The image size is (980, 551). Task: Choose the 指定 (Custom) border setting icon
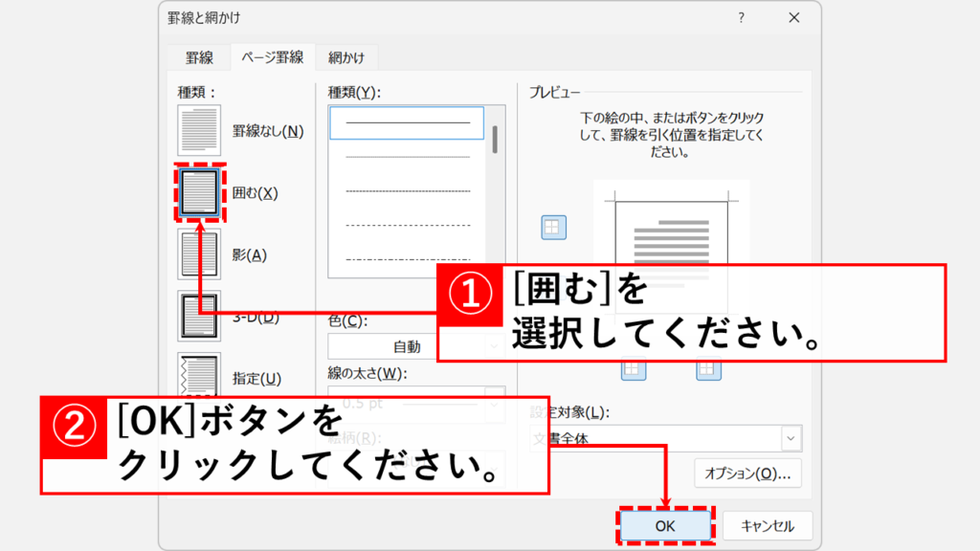pos(199,375)
